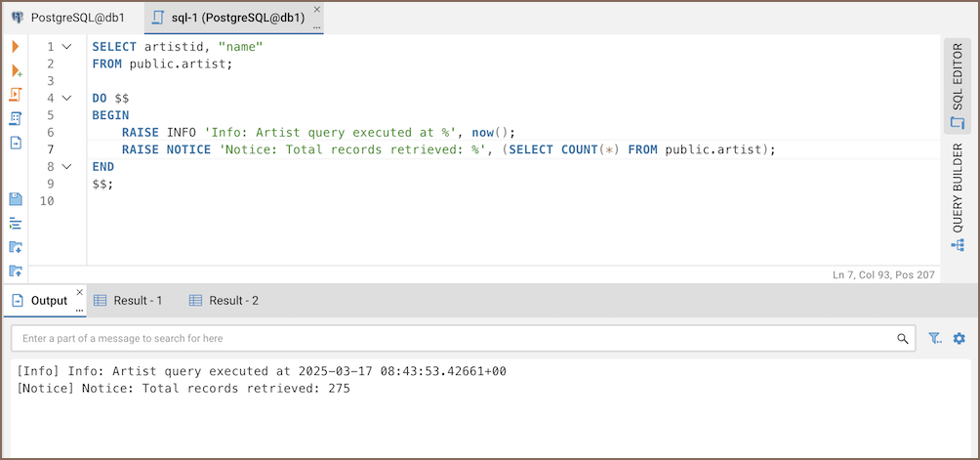Click the Upload script folder icon
980x460 pixels.
click(16, 271)
